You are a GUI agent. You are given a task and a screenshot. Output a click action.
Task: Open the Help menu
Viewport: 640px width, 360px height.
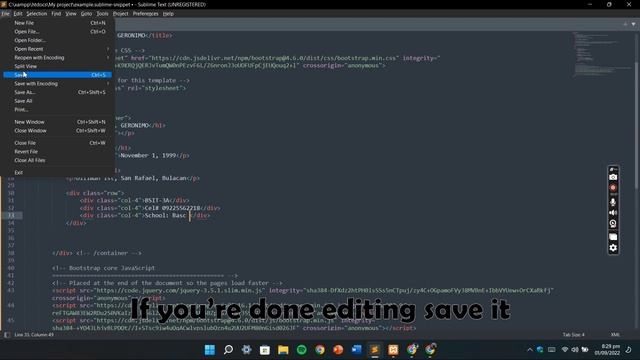click(x=168, y=13)
